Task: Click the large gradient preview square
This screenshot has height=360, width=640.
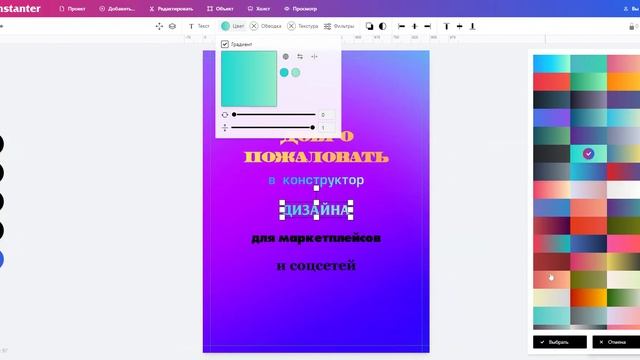Action: [x=249, y=79]
